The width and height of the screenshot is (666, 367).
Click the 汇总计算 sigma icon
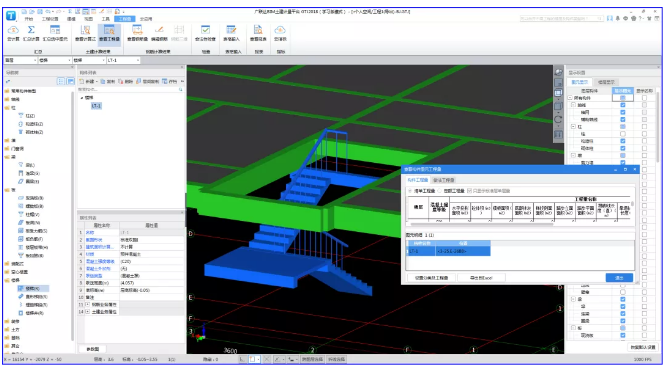point(31,30)
